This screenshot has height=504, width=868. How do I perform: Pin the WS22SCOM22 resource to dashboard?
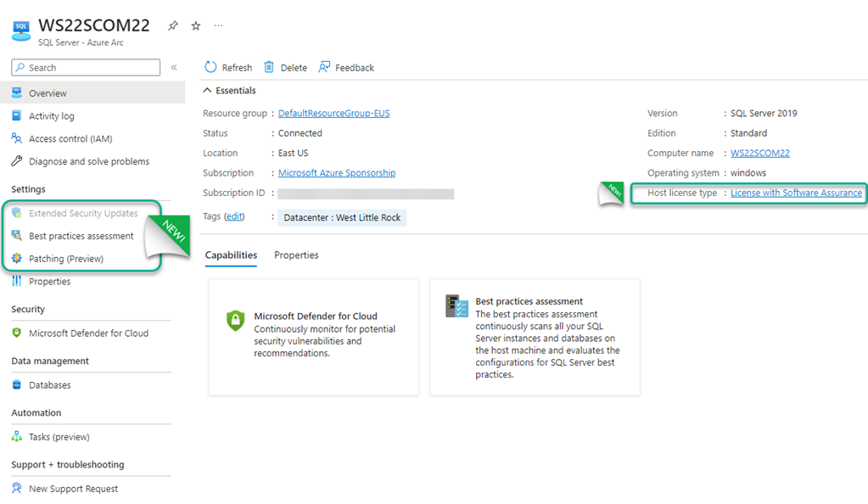(x=173, y=26)
